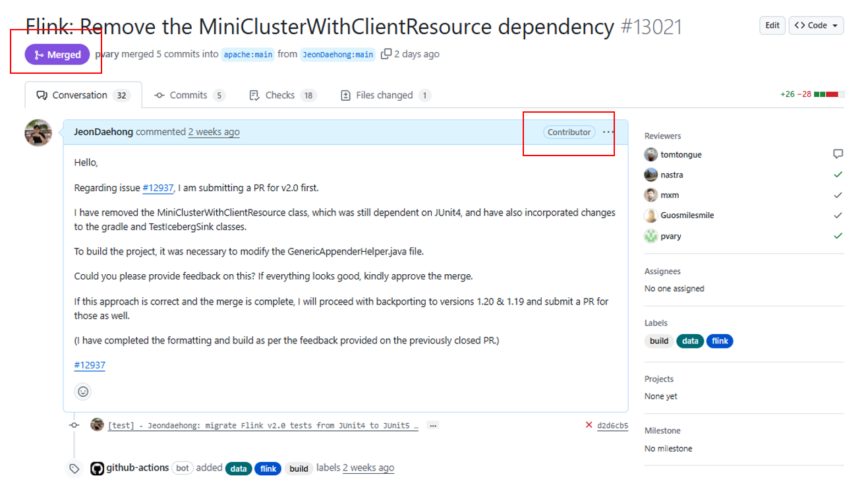The height and width of the screenshot is (489, 868).
Task: Click the 'None yet' text under Projects
Action: pos(661,396)
